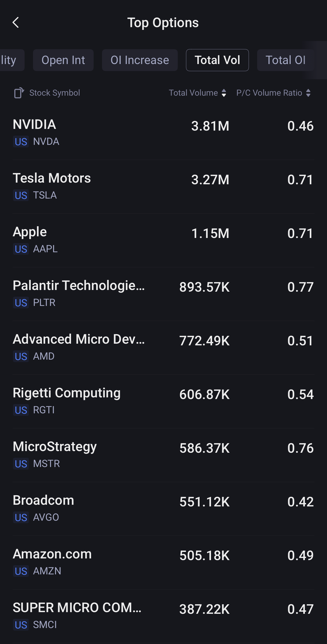Tap the Amazon.com listing
The image size is (327, 644).
(163, 562)
